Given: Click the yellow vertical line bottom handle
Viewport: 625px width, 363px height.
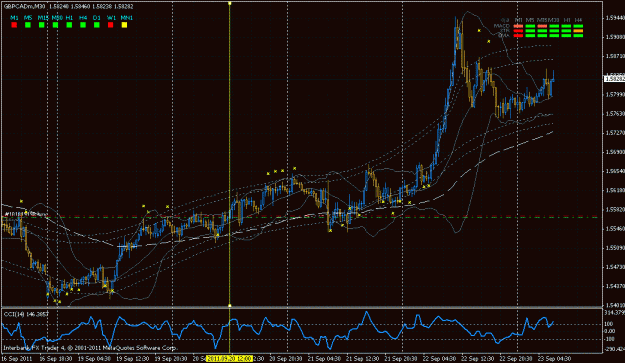Looking at the screenshot, I should point(230,306).
